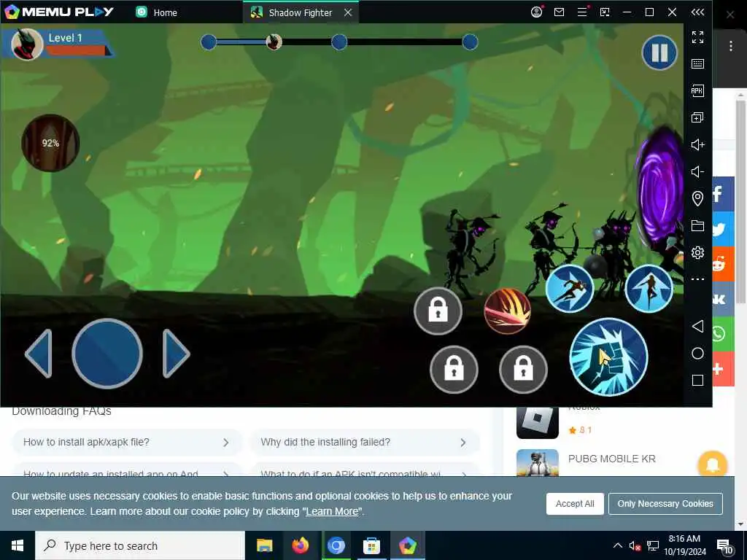Open browser three-dot menu behind MEmu
This screenshot has width=747, height=560.
click(731, 46)
